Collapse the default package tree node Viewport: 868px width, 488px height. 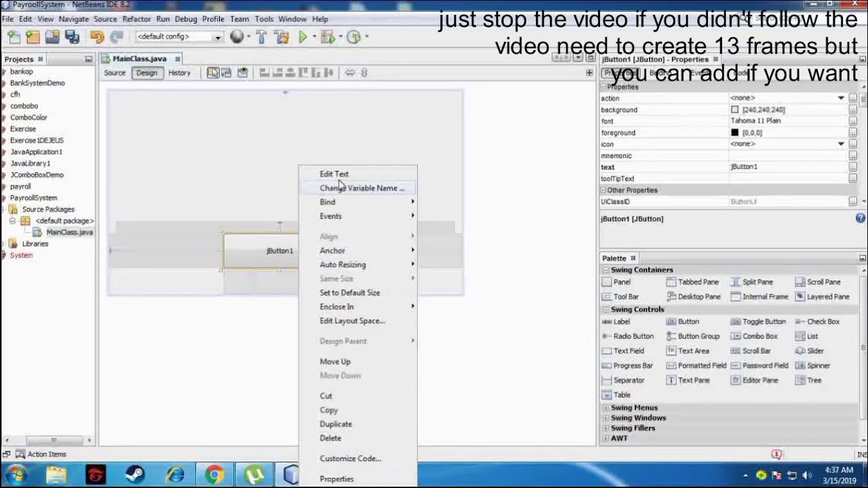pos(12,221)
